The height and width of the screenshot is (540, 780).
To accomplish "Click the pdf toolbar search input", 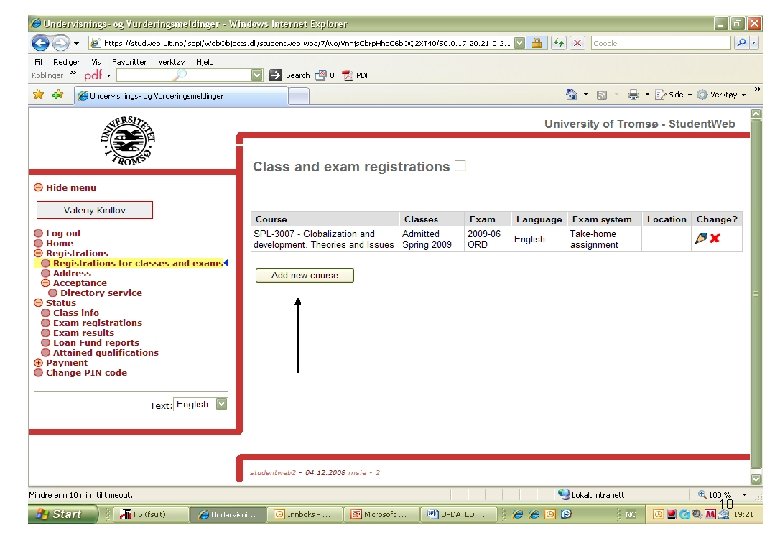I will (x=183, y=75).
